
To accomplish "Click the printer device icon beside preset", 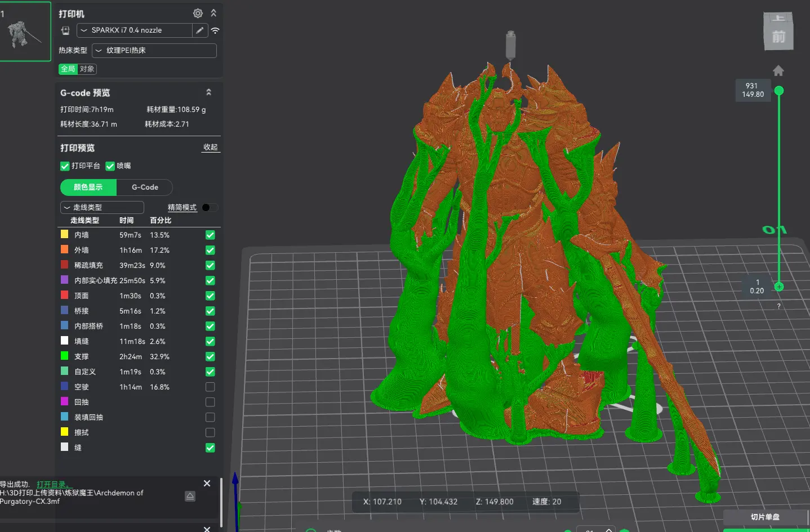I will pos(65,30).
